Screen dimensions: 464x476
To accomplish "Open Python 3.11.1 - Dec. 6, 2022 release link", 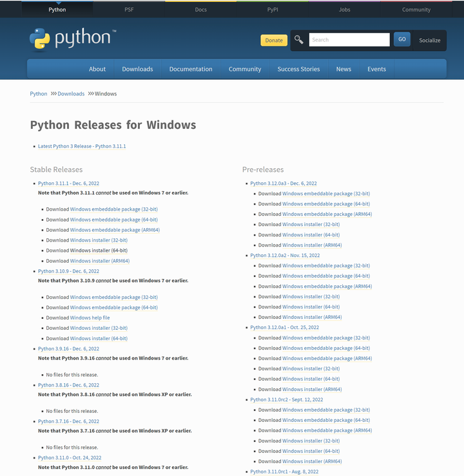I will point(68,183).
